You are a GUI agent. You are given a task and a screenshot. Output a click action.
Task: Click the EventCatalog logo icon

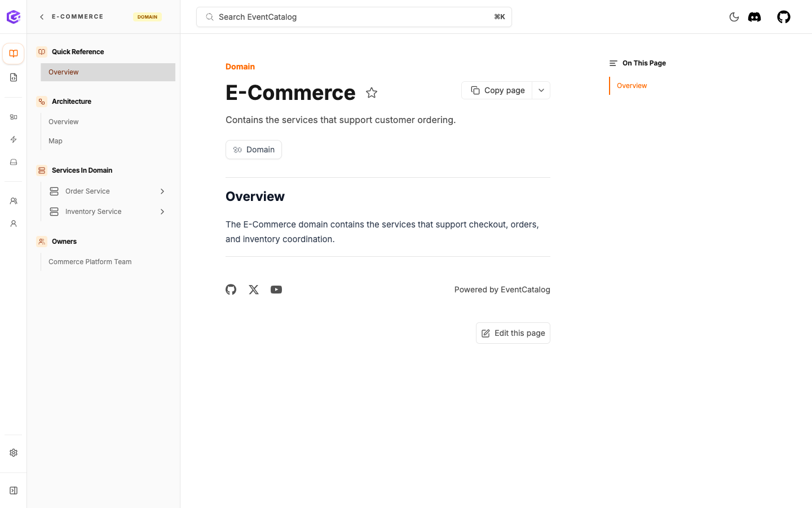[x=14, y=17]
